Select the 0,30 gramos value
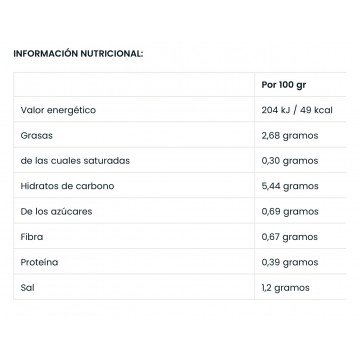 (290, 161)
